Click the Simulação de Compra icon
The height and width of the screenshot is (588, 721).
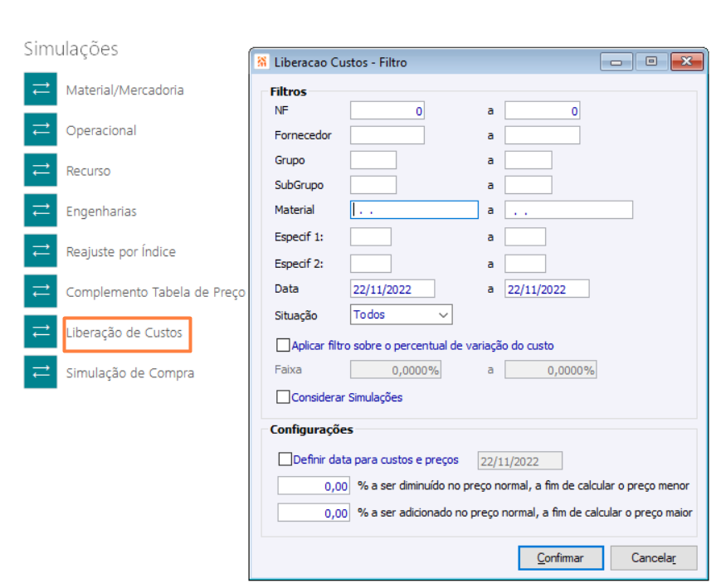pos(41,372)
